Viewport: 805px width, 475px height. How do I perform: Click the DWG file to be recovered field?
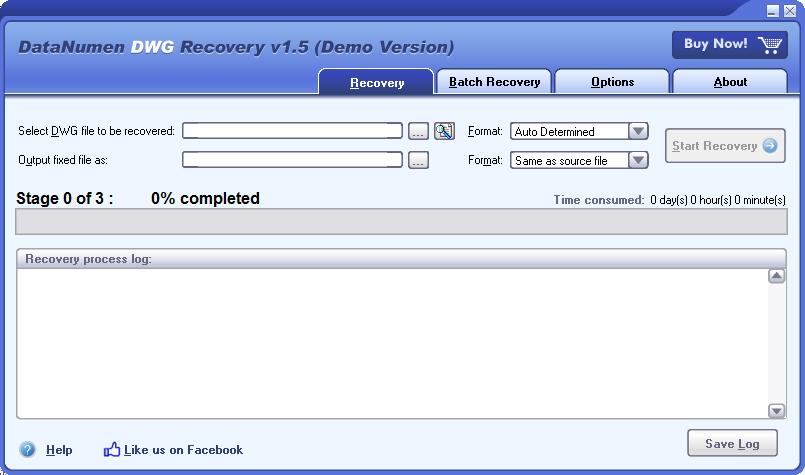(x=292, y=131)
